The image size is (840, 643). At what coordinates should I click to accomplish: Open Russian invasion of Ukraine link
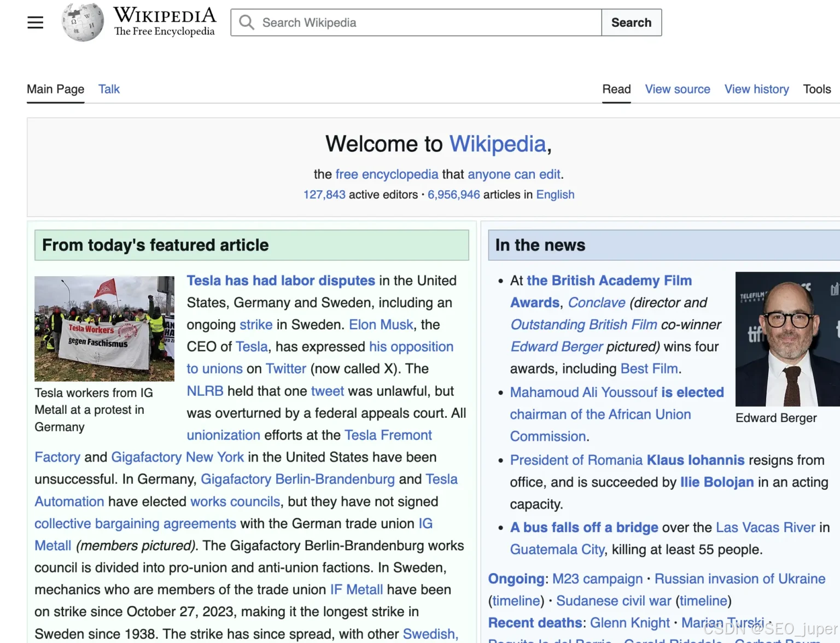coord(740,578)
